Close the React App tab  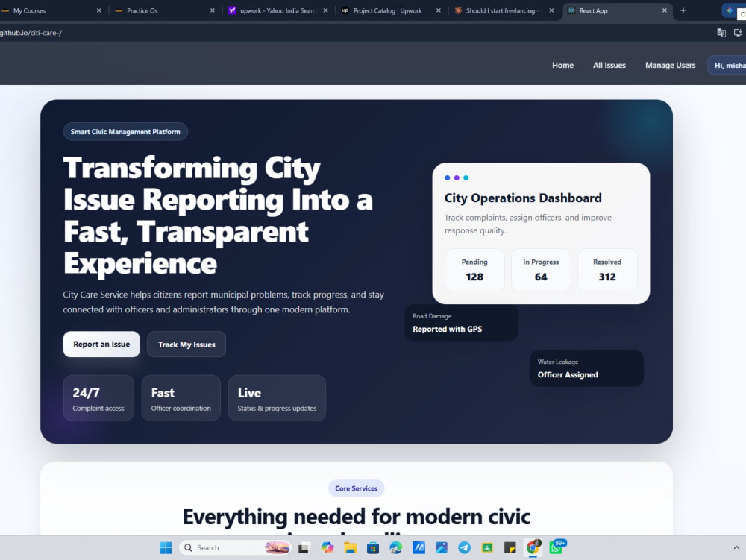[x=665, y=10]
